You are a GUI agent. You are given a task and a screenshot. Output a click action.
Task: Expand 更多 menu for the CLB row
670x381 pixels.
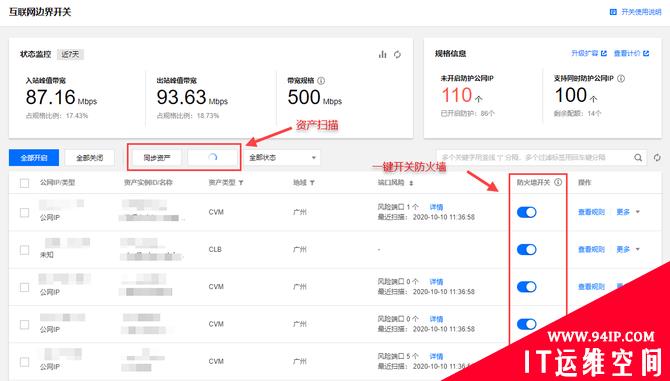pyautogui.click(x=628, y=249)
